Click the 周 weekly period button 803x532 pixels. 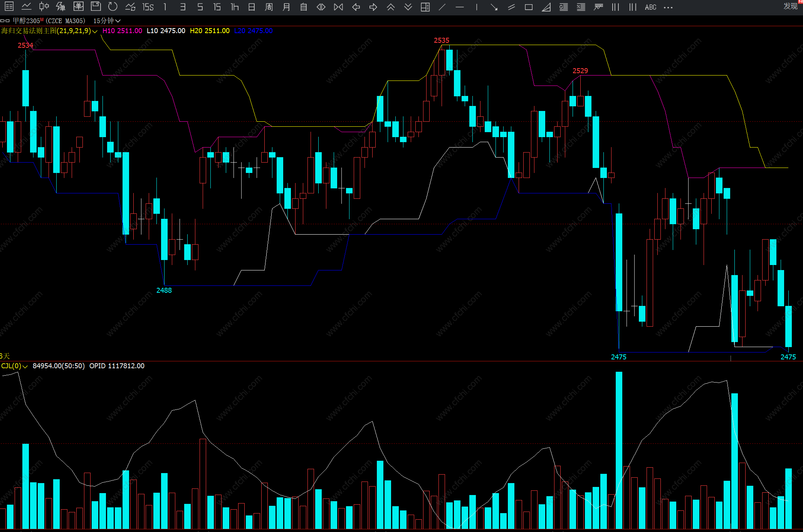tap(269, 7)
